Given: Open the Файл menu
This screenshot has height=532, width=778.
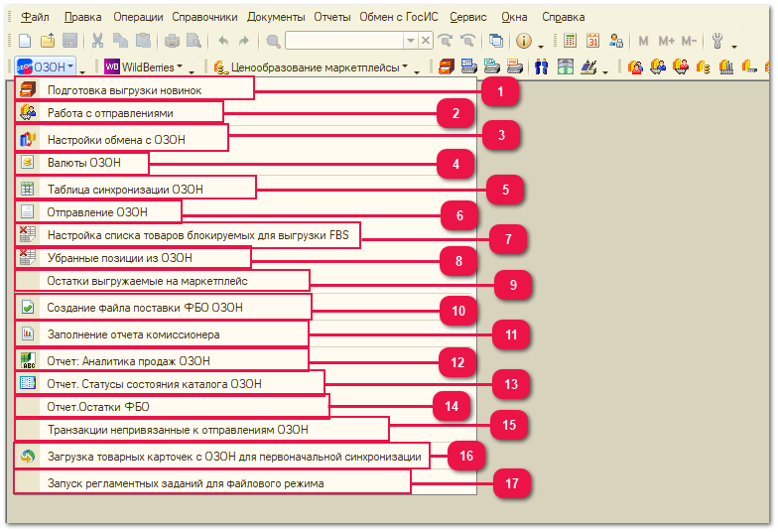Looking at the screenshot, I should click(35, 17).
